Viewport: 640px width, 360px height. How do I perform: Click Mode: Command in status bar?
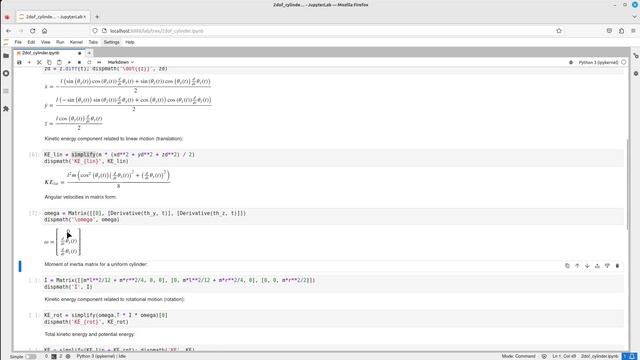[x=518, y=356]
